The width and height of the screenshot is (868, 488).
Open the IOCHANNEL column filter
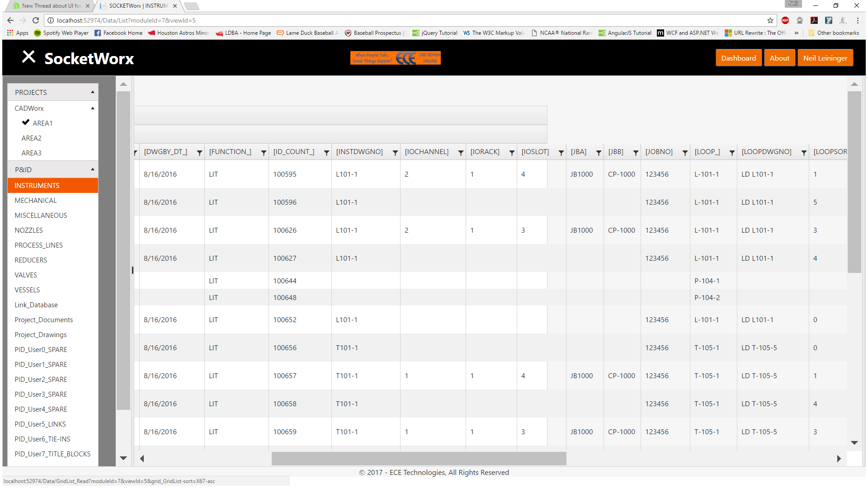click(461, 153)
